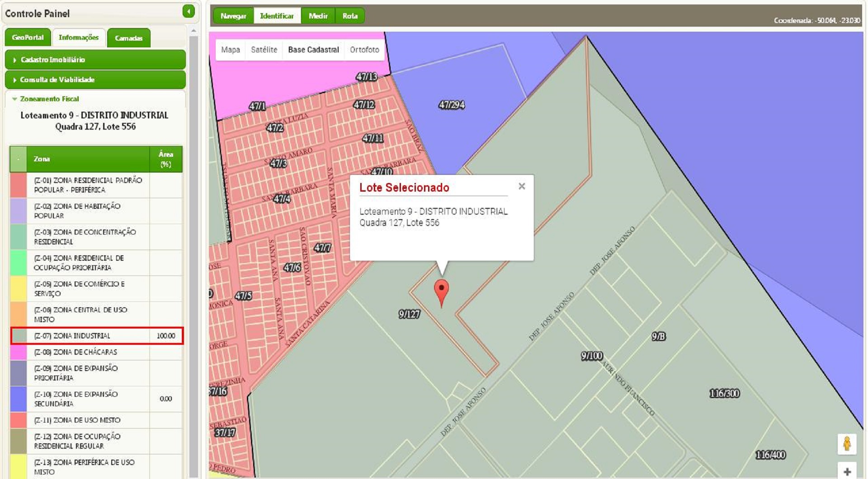Expand the Consulta de Viabilidade section
This screenshot has width=868, height=479.
click(95, 80)
